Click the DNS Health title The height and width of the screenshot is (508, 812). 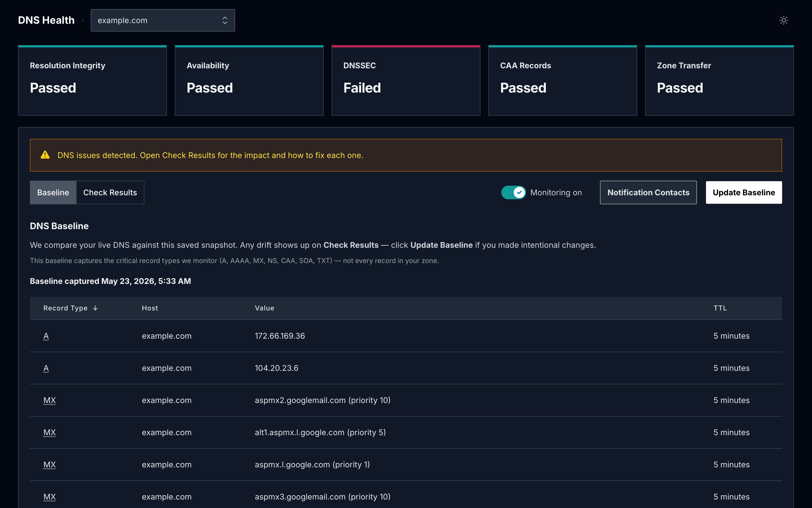[x=46, y=21]
